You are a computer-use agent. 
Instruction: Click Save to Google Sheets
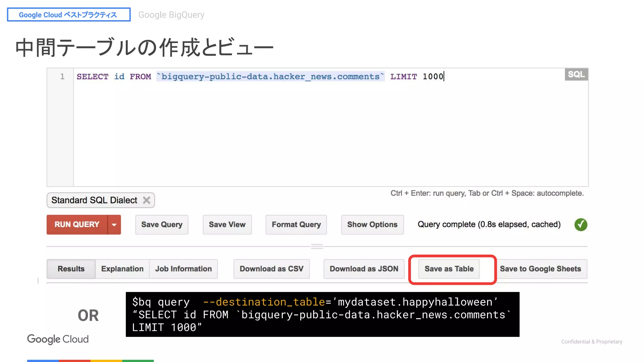click(x=541, y=269)
